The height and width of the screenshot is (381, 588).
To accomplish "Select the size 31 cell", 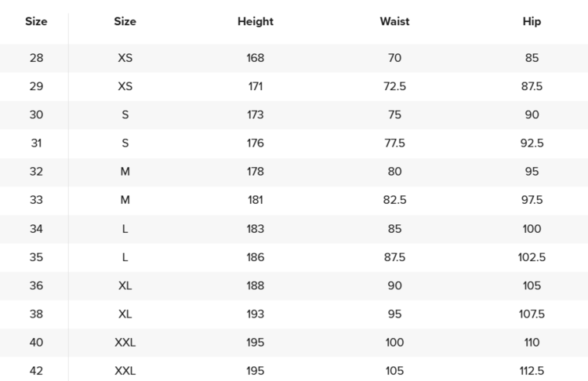I will [x=36, y=143].
